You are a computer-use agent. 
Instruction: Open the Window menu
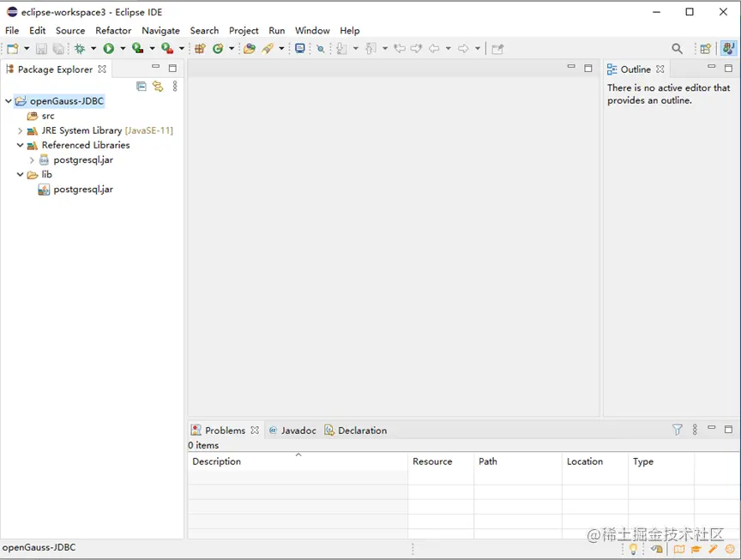(x=312, y=30)
